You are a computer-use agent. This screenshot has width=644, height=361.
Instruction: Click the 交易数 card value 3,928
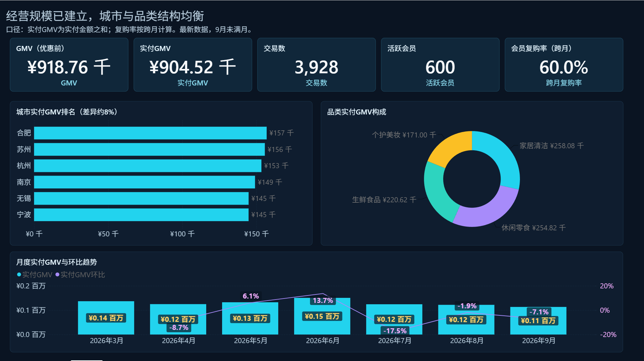click(x=316, y=67)
